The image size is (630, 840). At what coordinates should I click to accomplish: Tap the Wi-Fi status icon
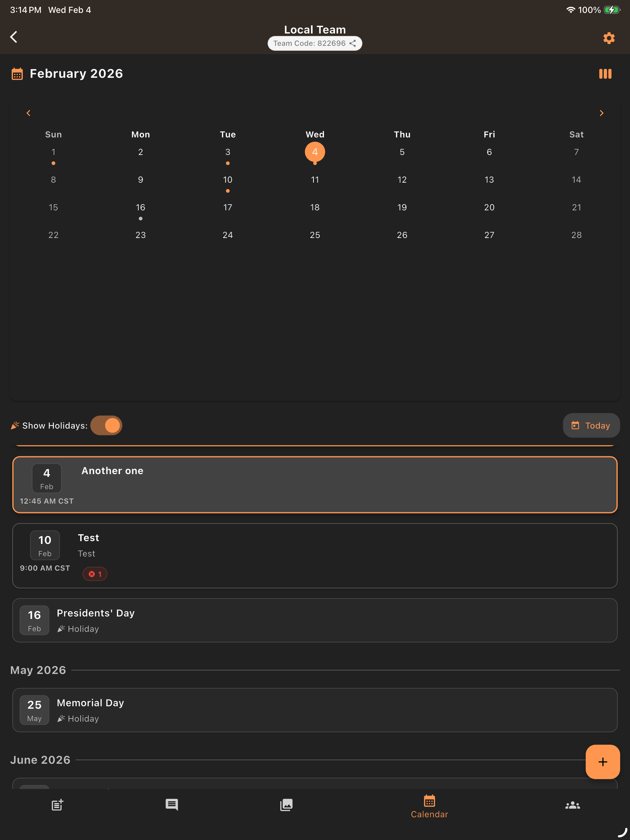570,10
